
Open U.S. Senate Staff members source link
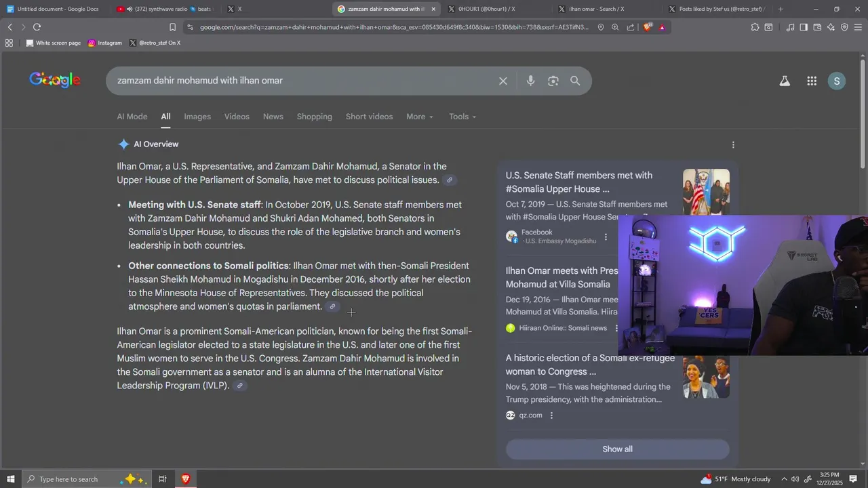pyautogui.click(x=578, y=182)
